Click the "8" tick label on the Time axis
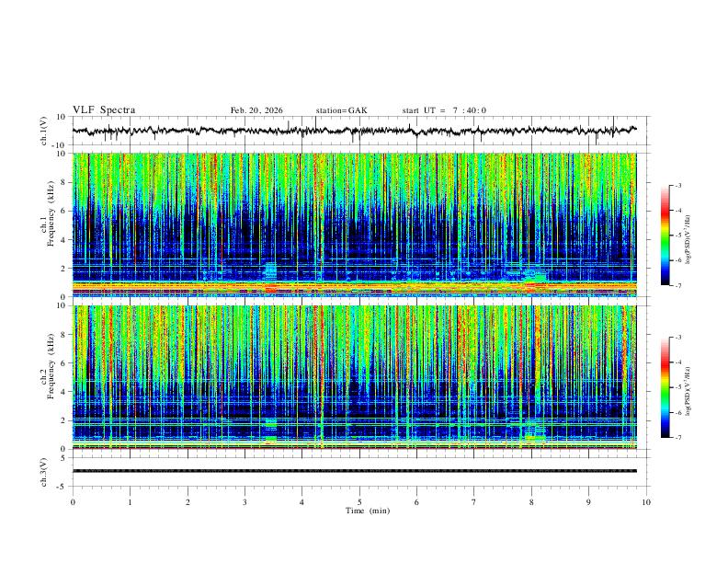728x563 pixels. point(531,502)
